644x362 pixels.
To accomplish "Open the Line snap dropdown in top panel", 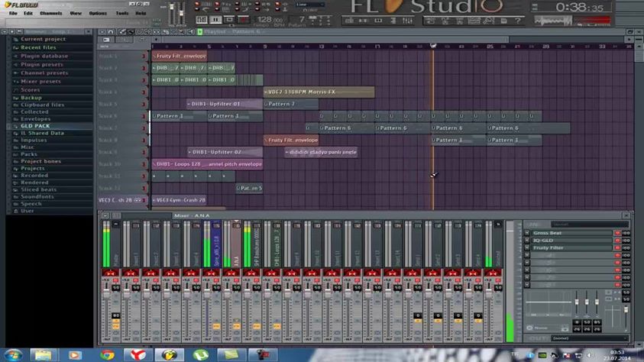I will [x=310, y=5].
